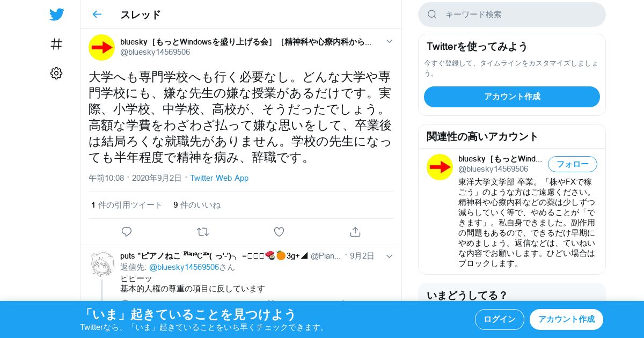644x338 pixels.
Task: Go back with the arrow beside スレッド
Action: click(97, 14)
